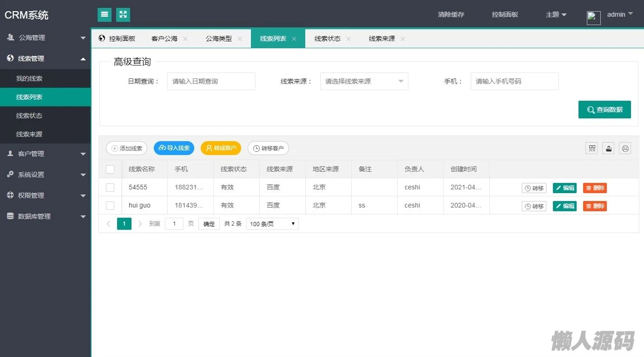Image resolution: width=644 pixels, height=357 pixels.
Task: Click the sidebar collapse menu icon
Action: click(x=105, y=14)
